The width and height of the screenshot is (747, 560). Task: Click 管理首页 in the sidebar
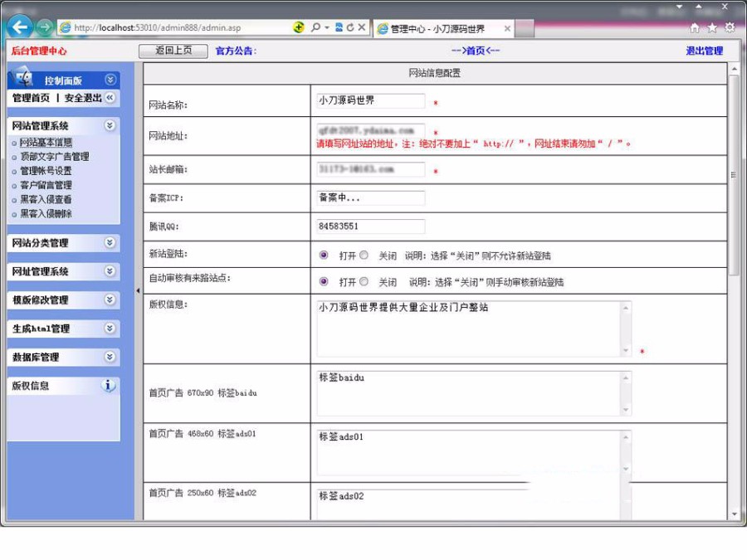tap(31, 98)
